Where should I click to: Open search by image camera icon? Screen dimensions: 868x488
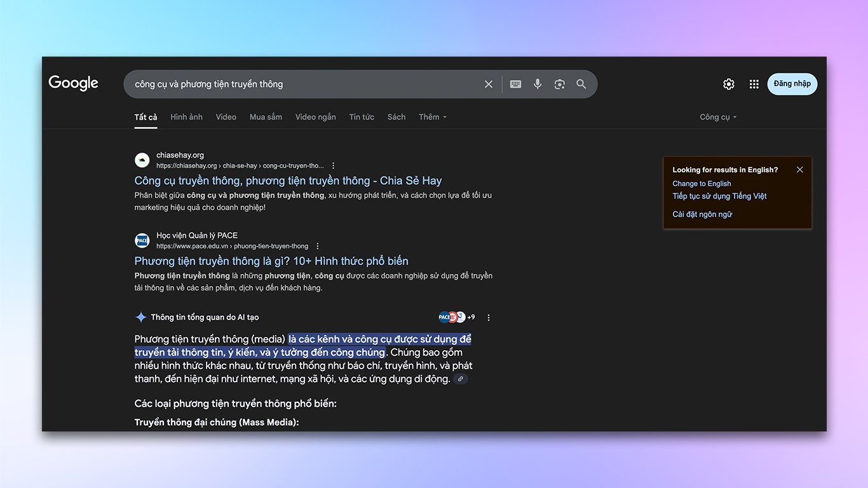click(559, 84)
